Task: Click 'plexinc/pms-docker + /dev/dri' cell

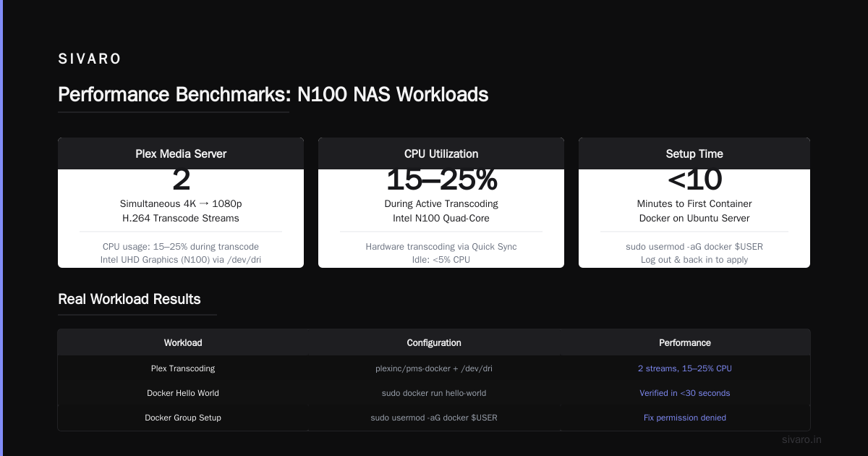Action: click(x=434, y=368)
